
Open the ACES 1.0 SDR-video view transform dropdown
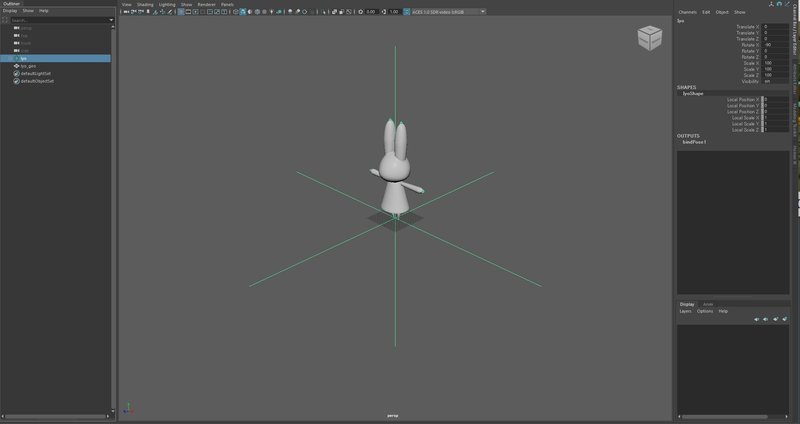tap(448, 11)
